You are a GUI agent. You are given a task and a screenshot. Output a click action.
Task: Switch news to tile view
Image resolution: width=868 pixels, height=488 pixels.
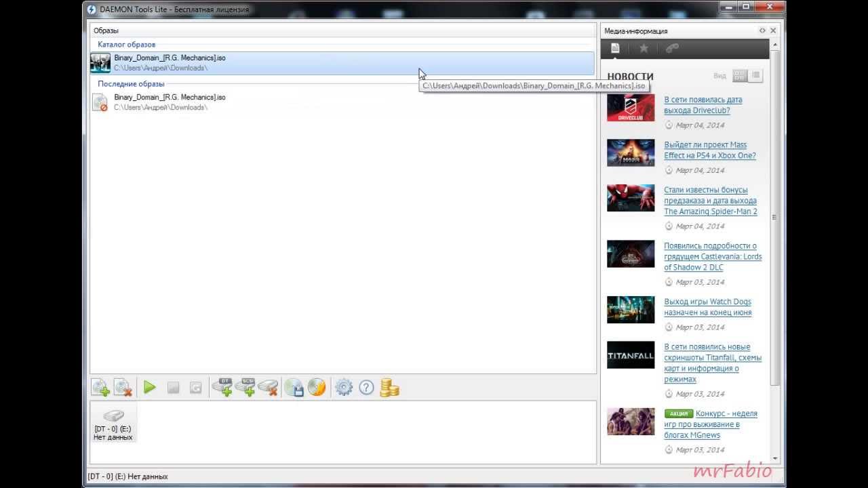[x=740, y=76]
